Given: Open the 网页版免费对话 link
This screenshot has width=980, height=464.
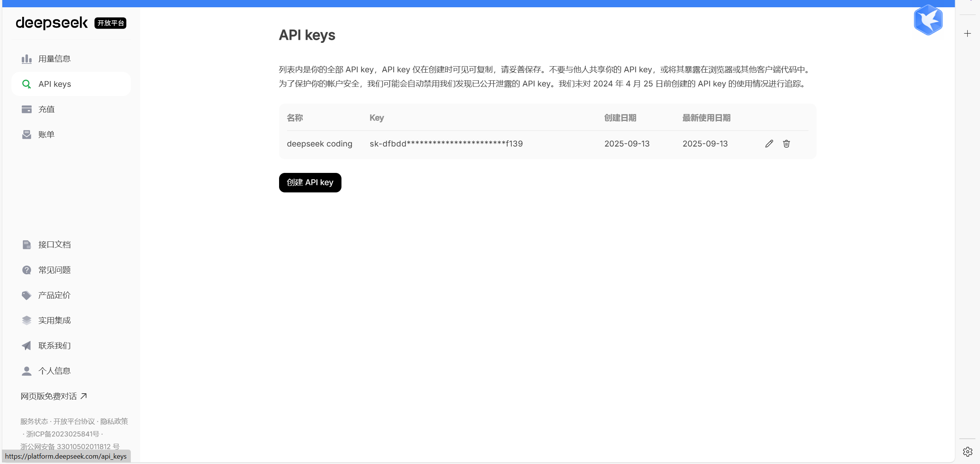Looking at the screenshot, I should point(54,396).
